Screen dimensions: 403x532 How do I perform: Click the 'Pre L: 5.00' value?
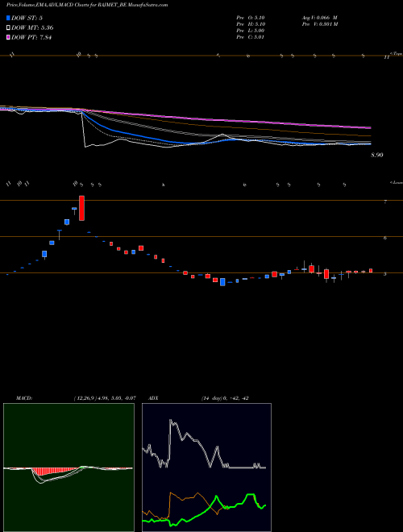tap(251, 31)
